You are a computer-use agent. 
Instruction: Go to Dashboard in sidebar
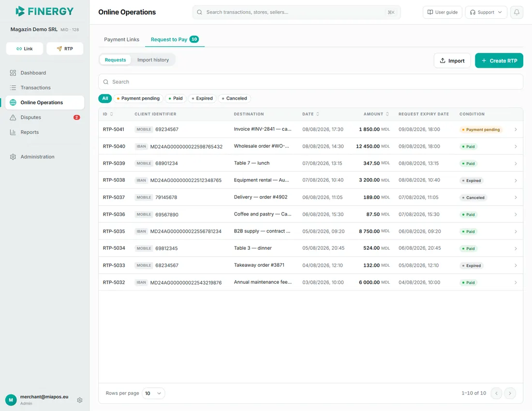point(45,73)
